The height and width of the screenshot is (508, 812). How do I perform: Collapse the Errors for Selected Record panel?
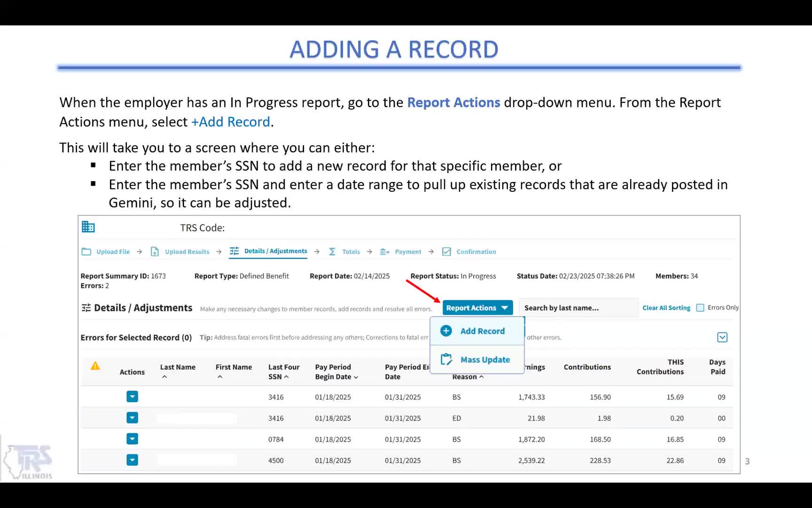coord(722,337)
